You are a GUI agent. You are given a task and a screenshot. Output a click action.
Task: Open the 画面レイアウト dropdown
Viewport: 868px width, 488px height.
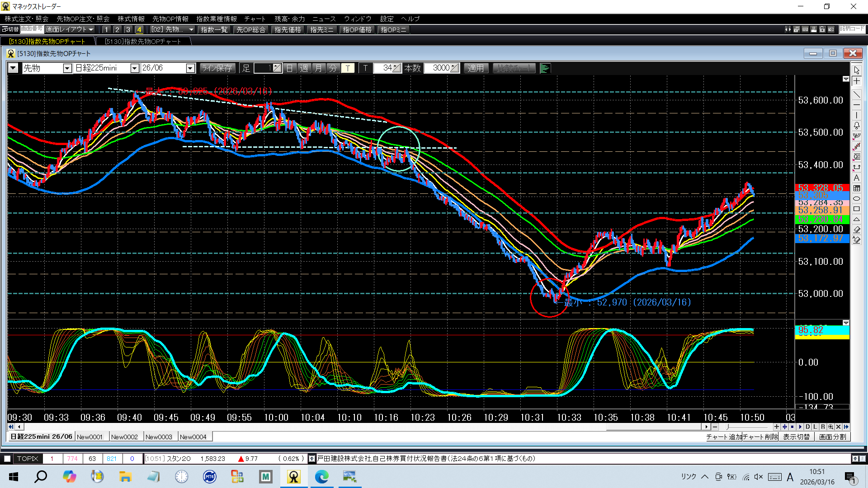coord(70,29)
